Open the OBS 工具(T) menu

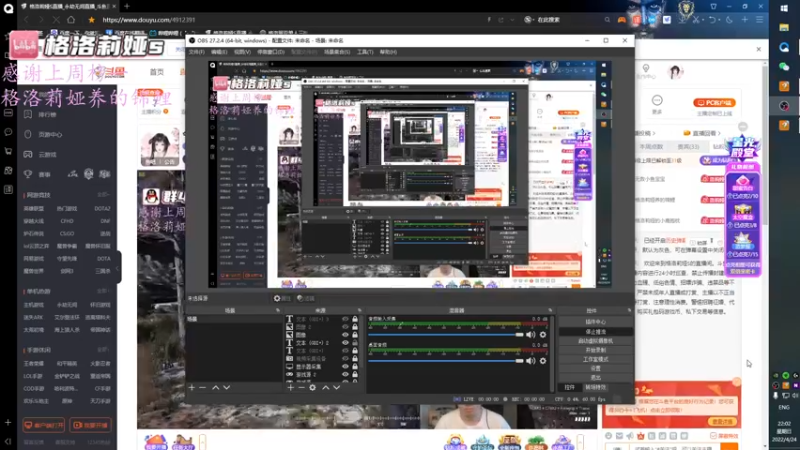pyautogui.click(x=365, y=52)
